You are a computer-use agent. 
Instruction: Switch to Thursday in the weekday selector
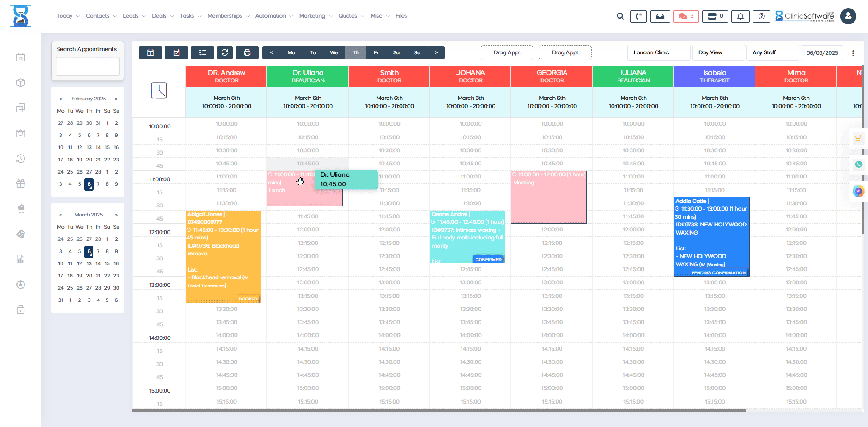click(x=356, y=52)
